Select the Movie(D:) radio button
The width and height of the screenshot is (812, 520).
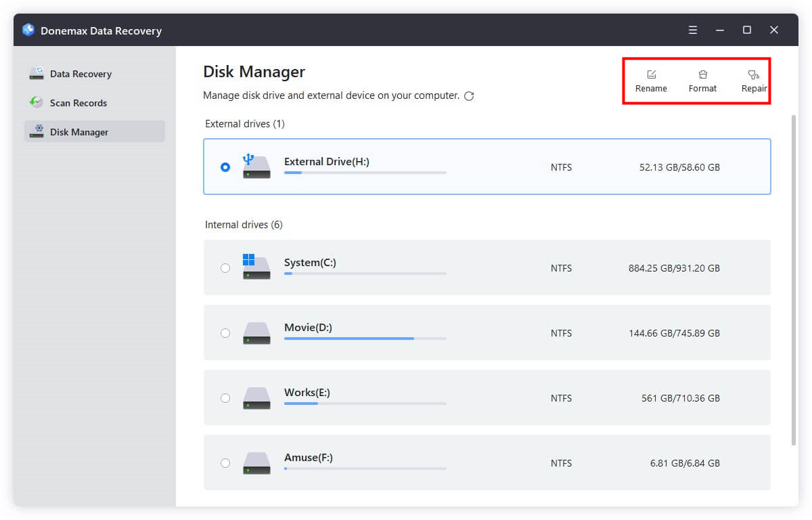point(225,333)
